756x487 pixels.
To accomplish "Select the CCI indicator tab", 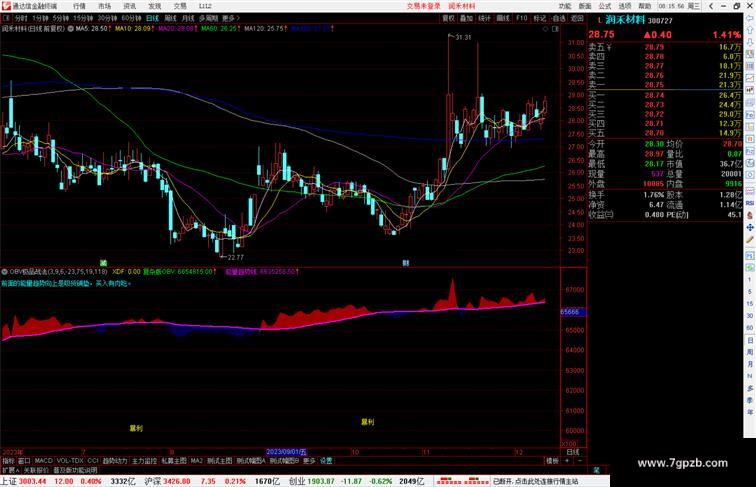I will coord(93,460).
